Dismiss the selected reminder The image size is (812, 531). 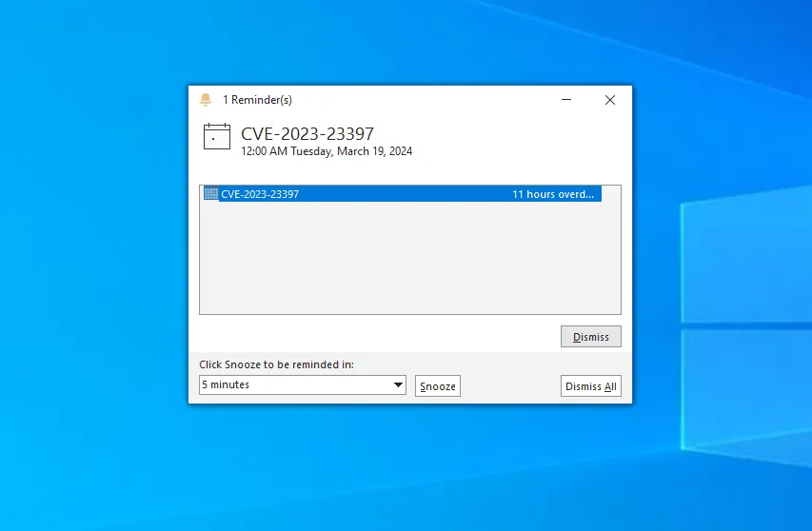[x=591, y=337]
